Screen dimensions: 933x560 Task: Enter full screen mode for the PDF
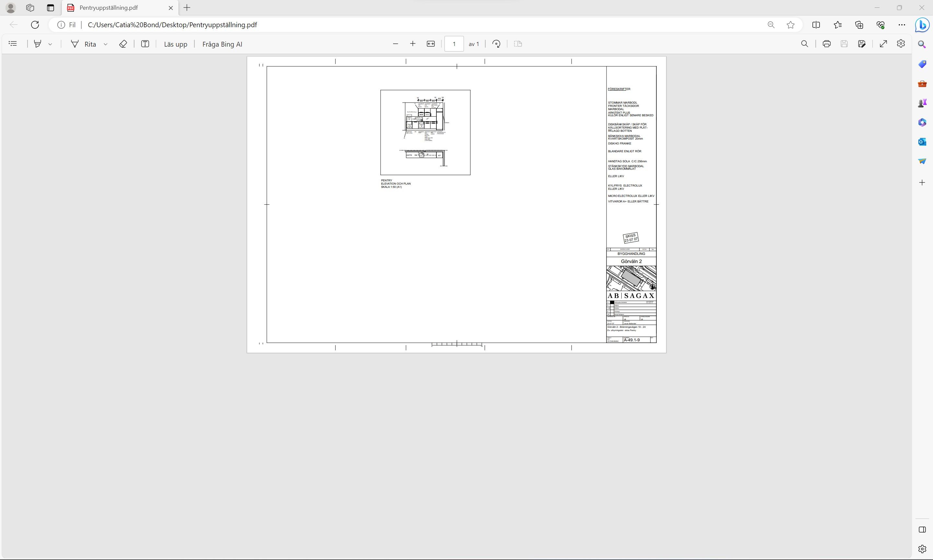click(883, 44)
